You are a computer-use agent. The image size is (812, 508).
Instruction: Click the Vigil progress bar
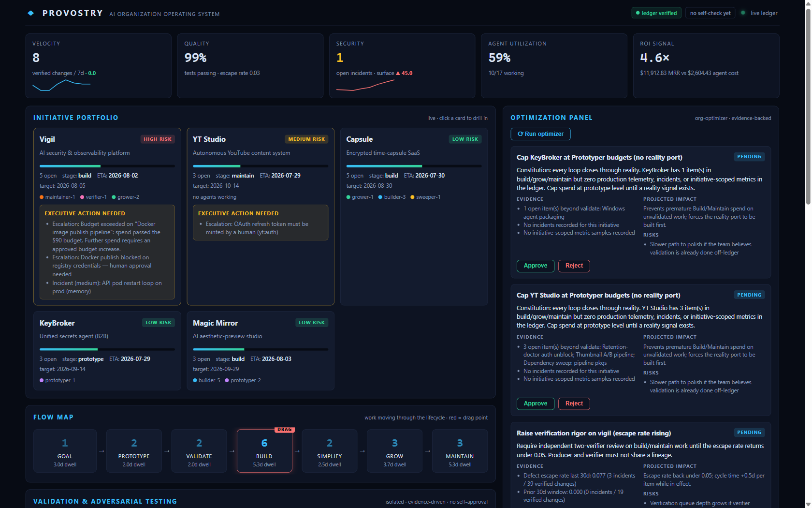click(107, 166)
